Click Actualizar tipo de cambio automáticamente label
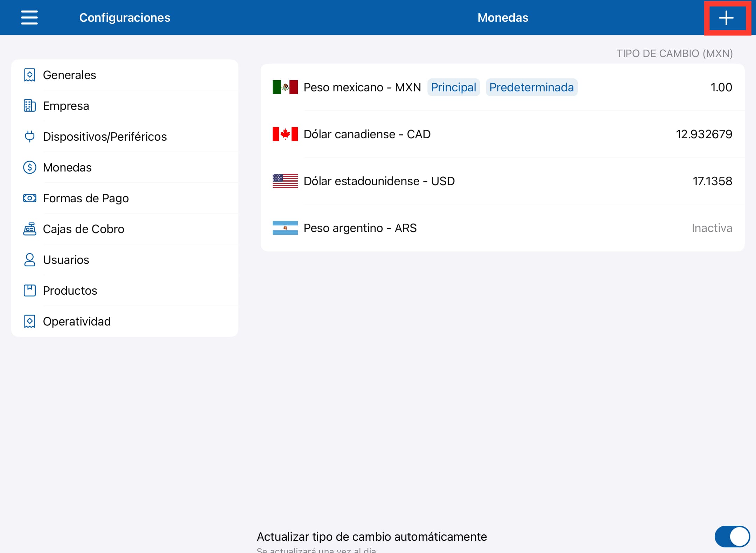Viewport: 756px width, 553px height. pyautogui.click(x=372, y=537)
